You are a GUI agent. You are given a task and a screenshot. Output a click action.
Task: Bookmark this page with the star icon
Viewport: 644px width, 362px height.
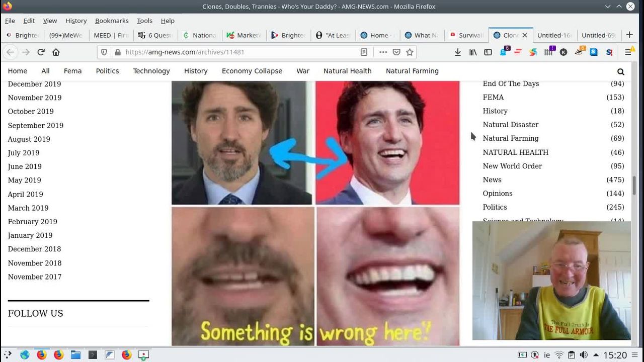coord(410,52)
